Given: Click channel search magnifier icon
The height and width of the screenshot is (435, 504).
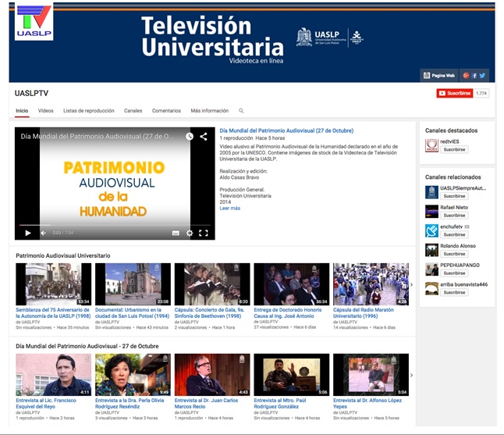Looking at the screenshot, I should pyautogui.click(x=241, y=111).
